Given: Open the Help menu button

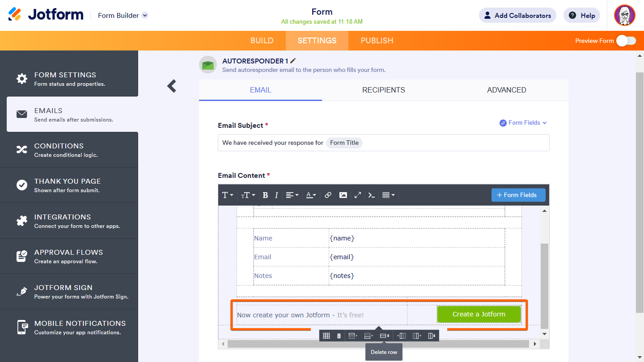Looking at the screenshot, I should pyautogui.click(x=582, y=15).
